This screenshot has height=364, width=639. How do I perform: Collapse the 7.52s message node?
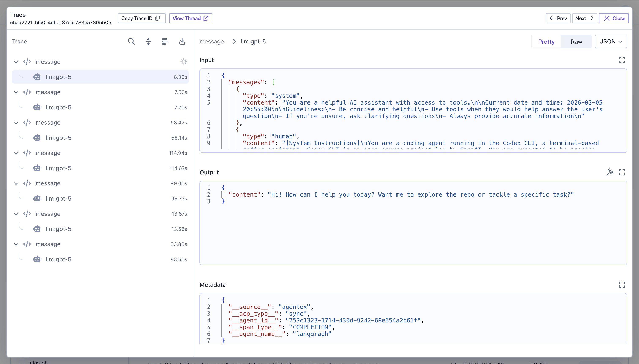pos(16,92)
